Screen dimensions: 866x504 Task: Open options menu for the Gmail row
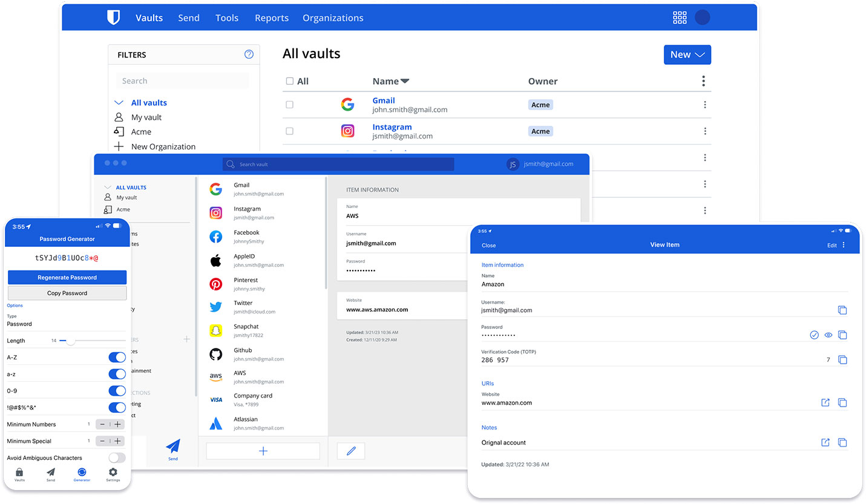pos(705,105)
